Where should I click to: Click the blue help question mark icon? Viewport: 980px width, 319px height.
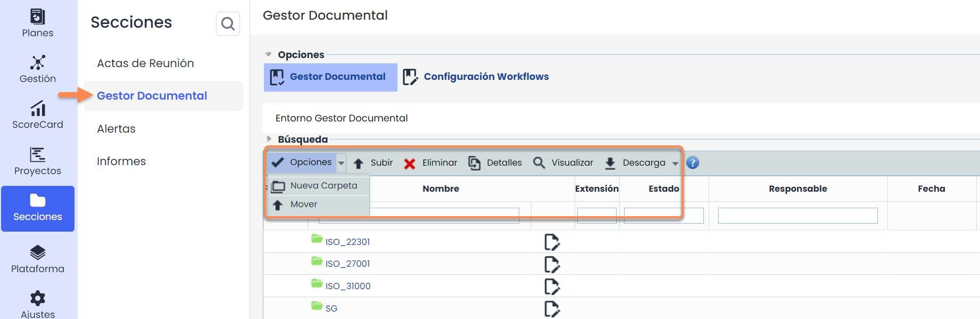pyautogui.click(x=692, y=163)
